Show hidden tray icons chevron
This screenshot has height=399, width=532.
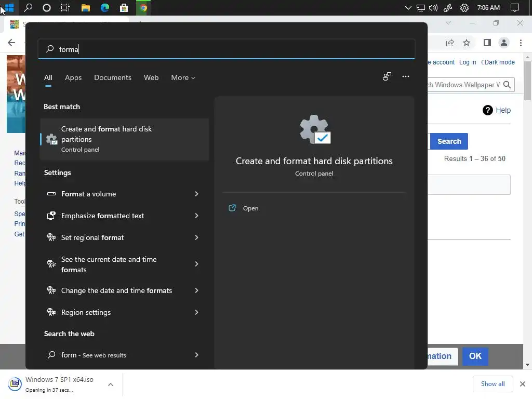pos(408,8)
